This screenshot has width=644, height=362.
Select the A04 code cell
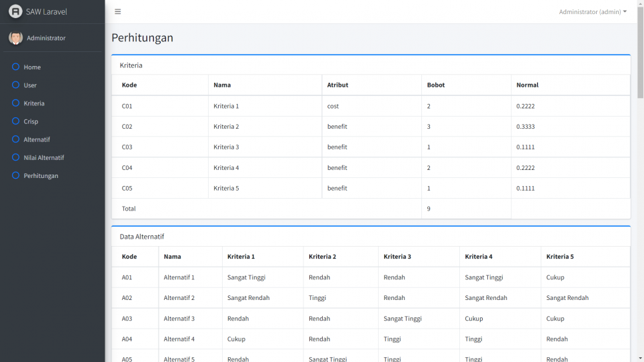(x=127, y=339)
